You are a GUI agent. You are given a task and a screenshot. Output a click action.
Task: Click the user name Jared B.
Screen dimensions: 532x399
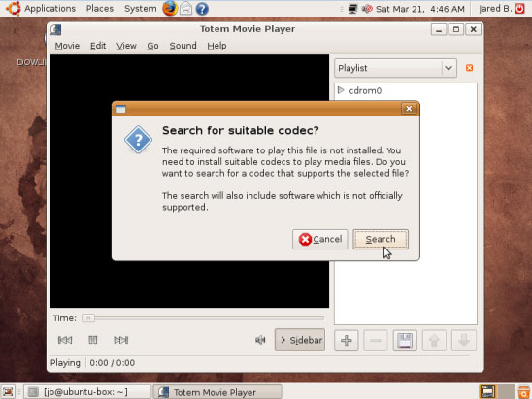495,9
